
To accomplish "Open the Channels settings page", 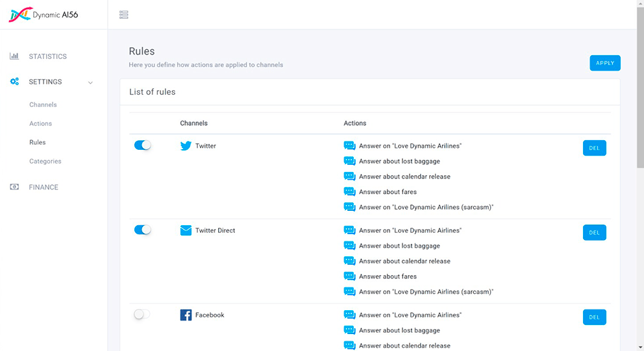I will click(x=43, y=104).
